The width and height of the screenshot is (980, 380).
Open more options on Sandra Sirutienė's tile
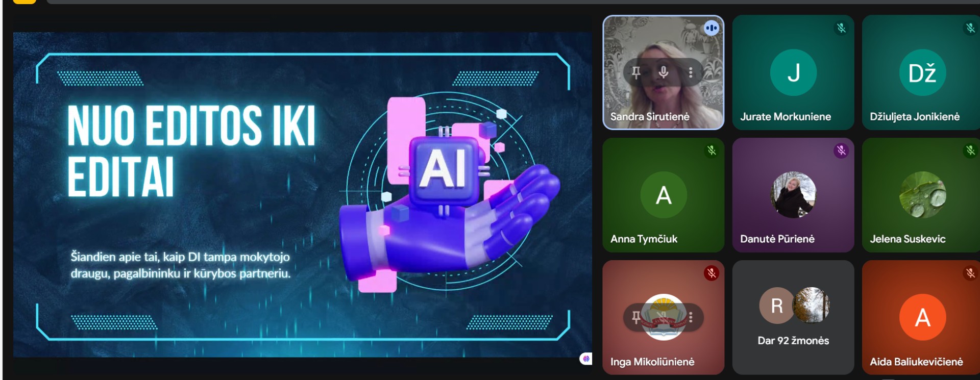coord(691,72)
